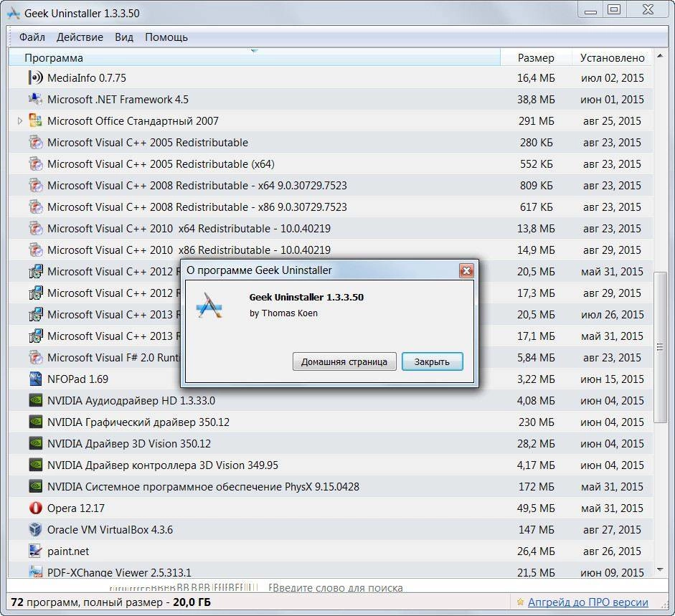
Task: Select NVIDIA Системное программное обеспечение PhysX row
Action: pos(331,487)
